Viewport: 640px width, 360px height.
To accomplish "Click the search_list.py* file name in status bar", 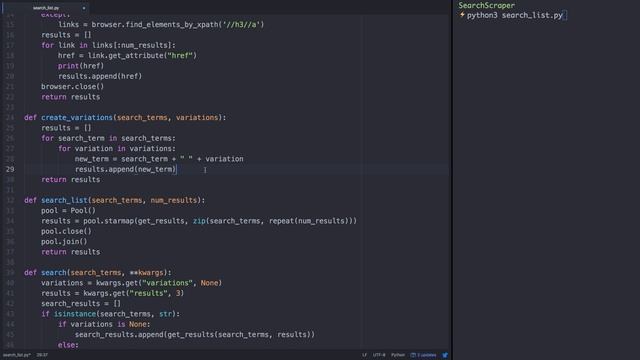I will pos(17,355).
